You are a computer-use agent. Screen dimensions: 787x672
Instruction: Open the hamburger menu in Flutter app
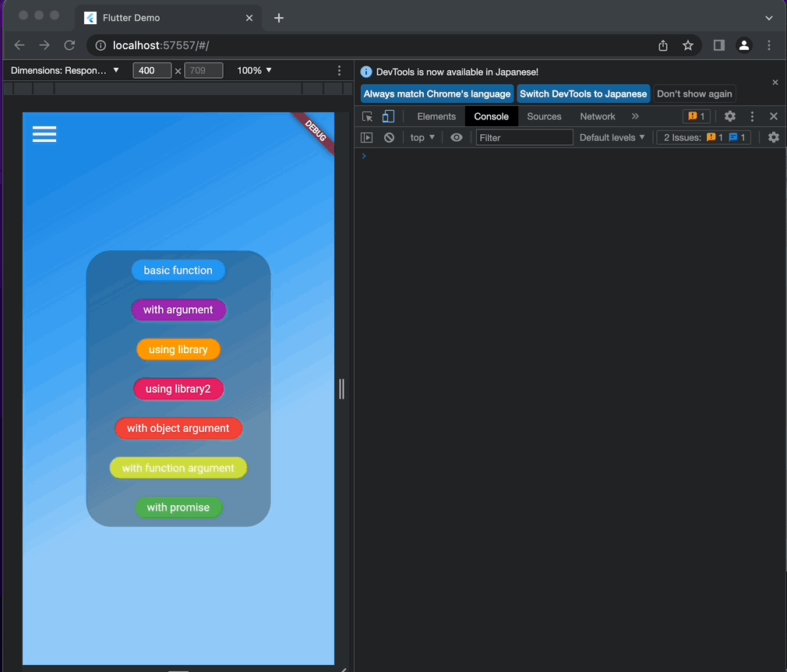pos(44,134)
